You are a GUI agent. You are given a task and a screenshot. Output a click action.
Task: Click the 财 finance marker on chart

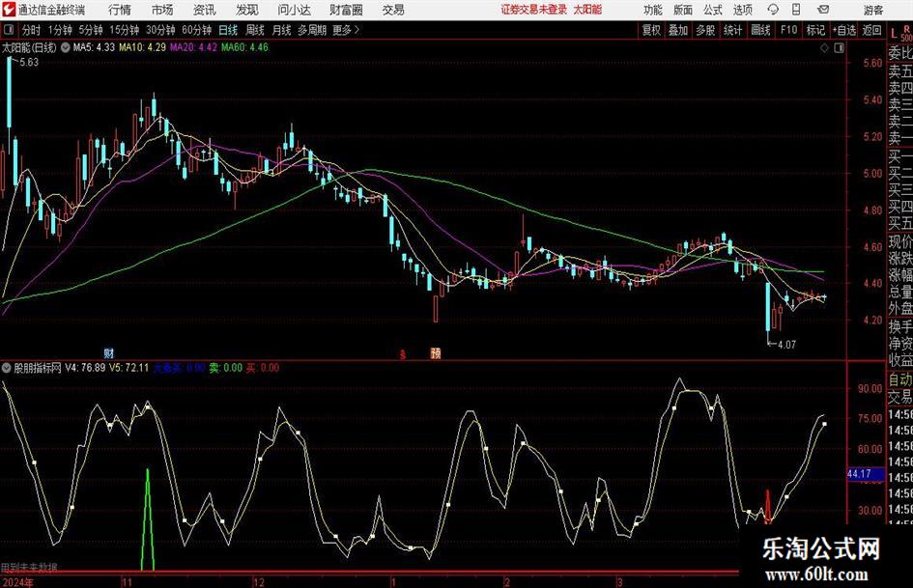(x=108, y=352)
